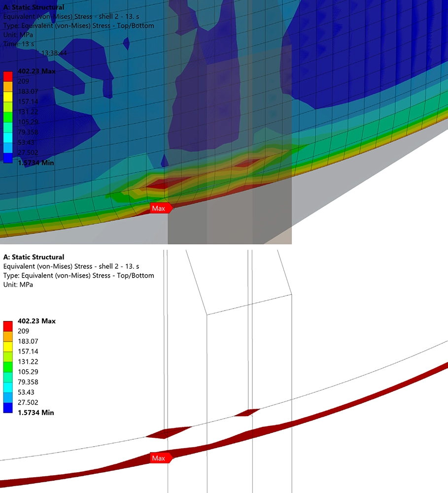Screen dimensions: 448x493
Task: Select the red legend band in lower view
Action: 8,326
